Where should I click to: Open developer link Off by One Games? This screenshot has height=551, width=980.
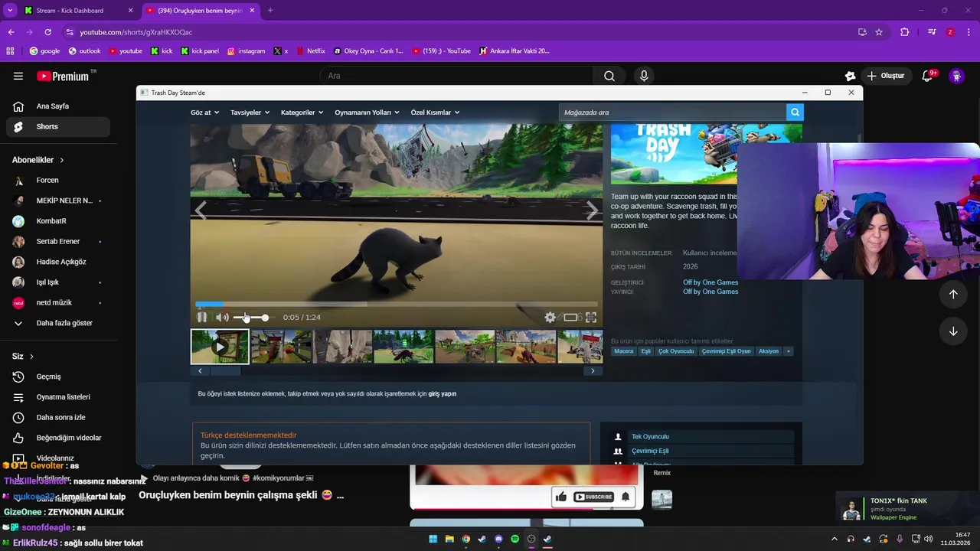(710, 282)
